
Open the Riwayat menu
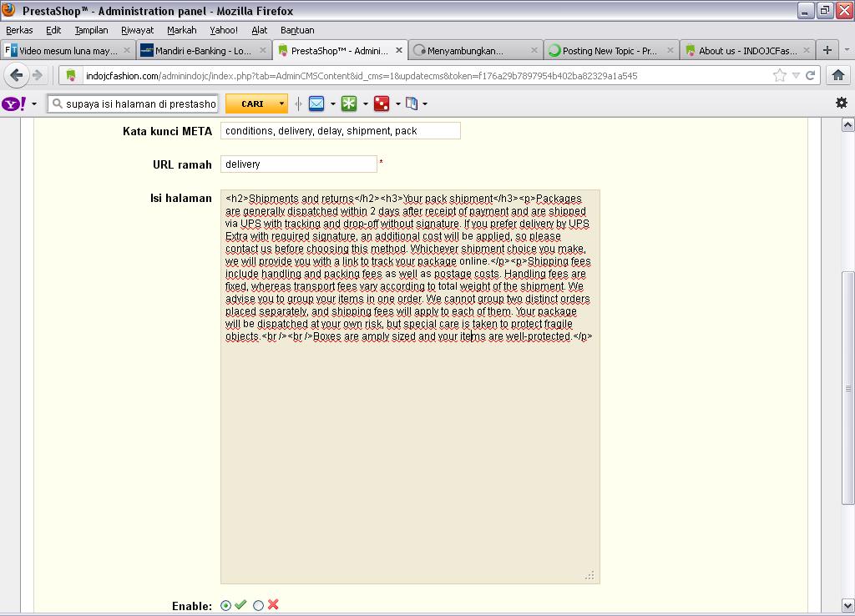point(138,30)
